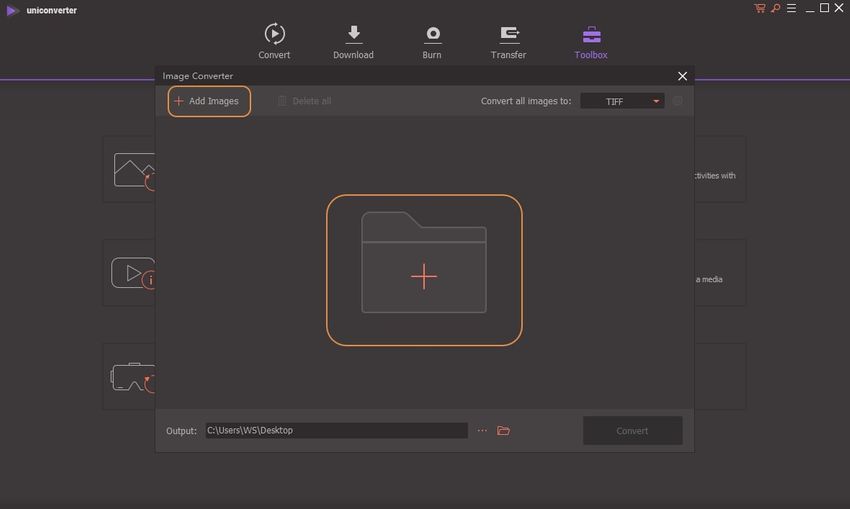The image size is (850, 509).
Task: Go to the Burn tab
Action: [x=432, y=41]
